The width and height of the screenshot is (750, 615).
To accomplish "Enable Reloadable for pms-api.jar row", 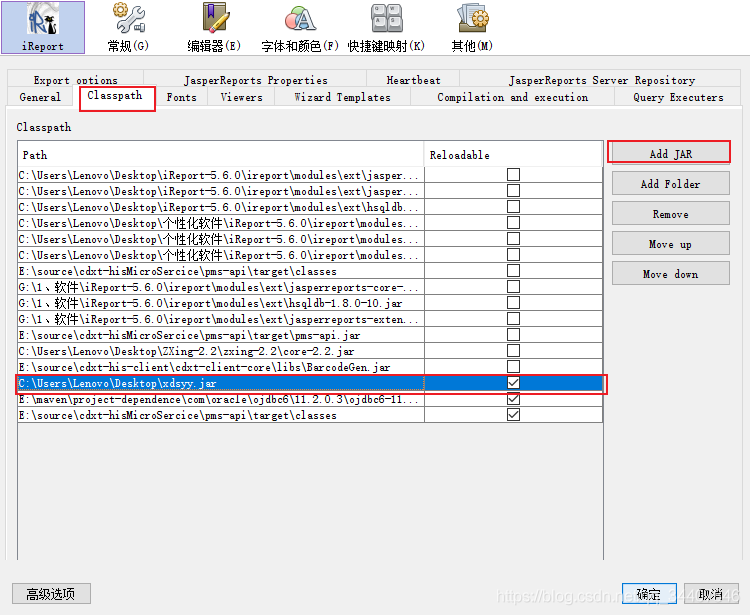I will 513,335.
